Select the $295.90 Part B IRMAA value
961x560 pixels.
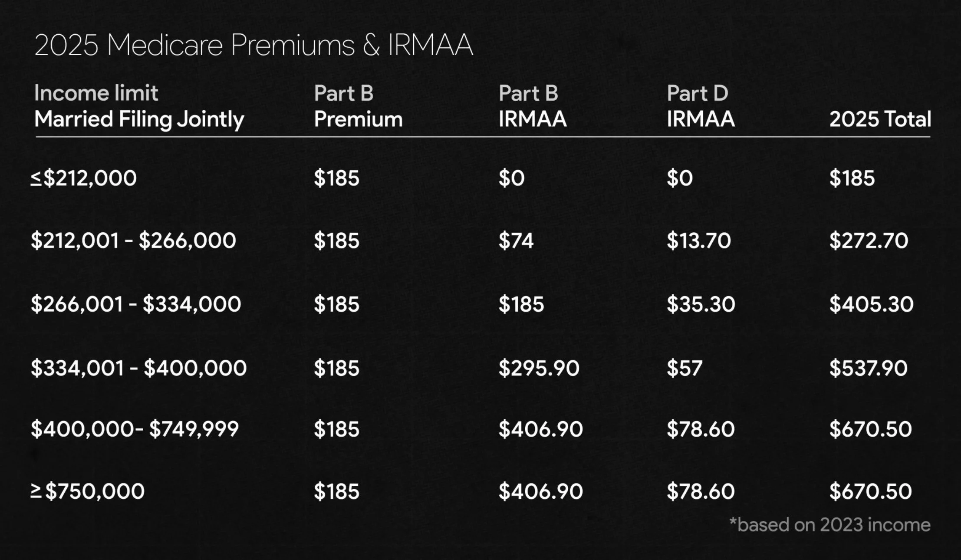[x=539, y=368]
